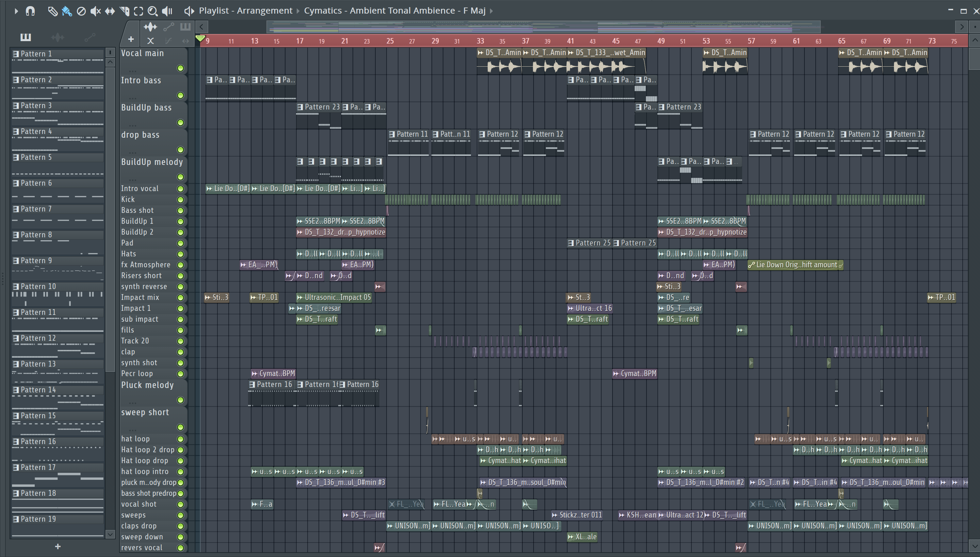Open Pattern 3 clip menu icon
Screen dimensions: 980x557
coord(16,105)
